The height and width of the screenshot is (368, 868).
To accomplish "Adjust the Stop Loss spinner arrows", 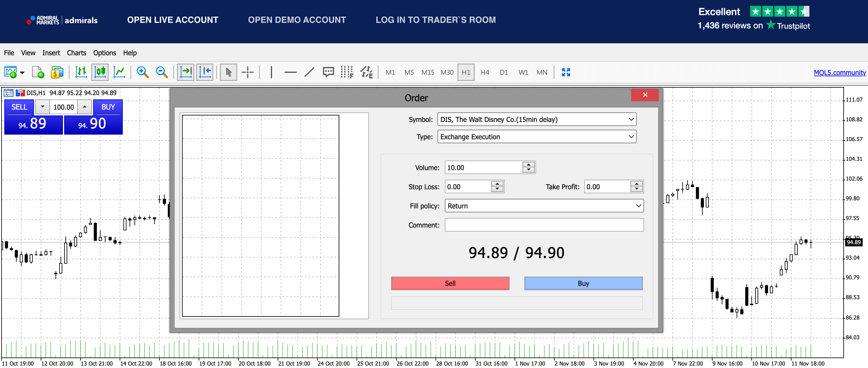I will (497, 186).
